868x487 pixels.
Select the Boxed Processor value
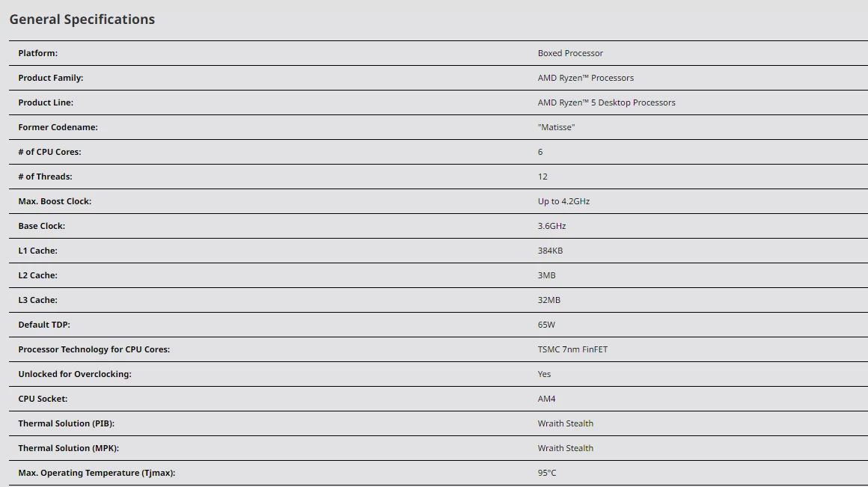coord(570,53)
